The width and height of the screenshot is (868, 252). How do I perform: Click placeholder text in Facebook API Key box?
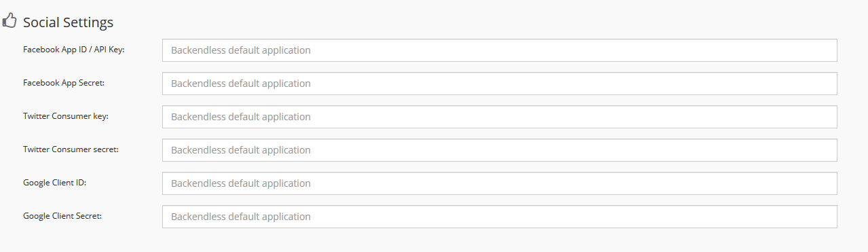(241, 50)
